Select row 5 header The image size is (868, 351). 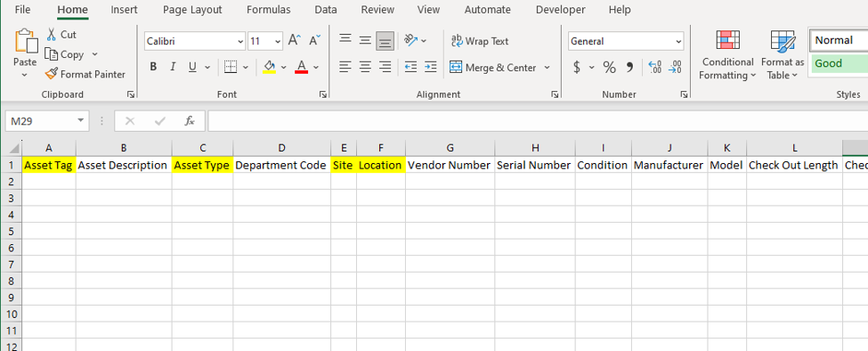[x=11, y=231]
